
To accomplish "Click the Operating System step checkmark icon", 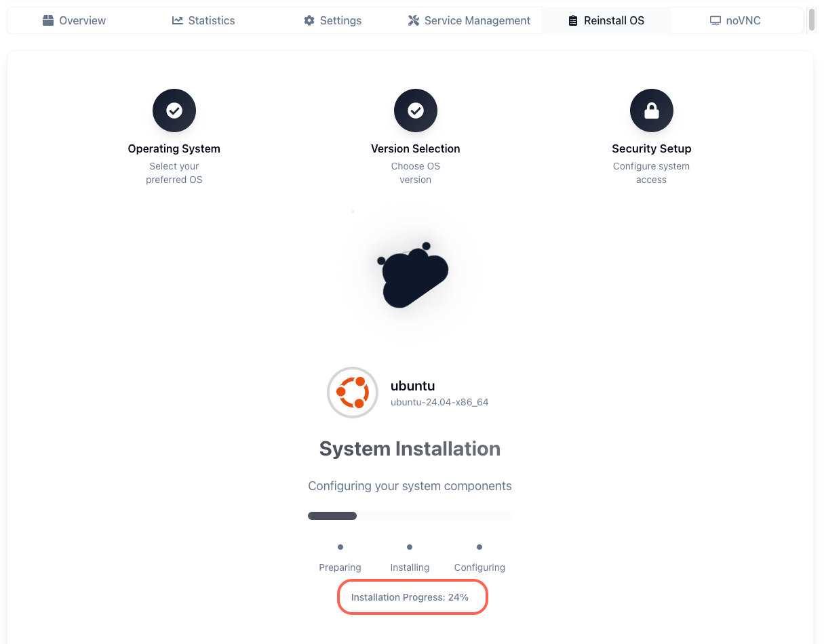I will coord(174,110).
